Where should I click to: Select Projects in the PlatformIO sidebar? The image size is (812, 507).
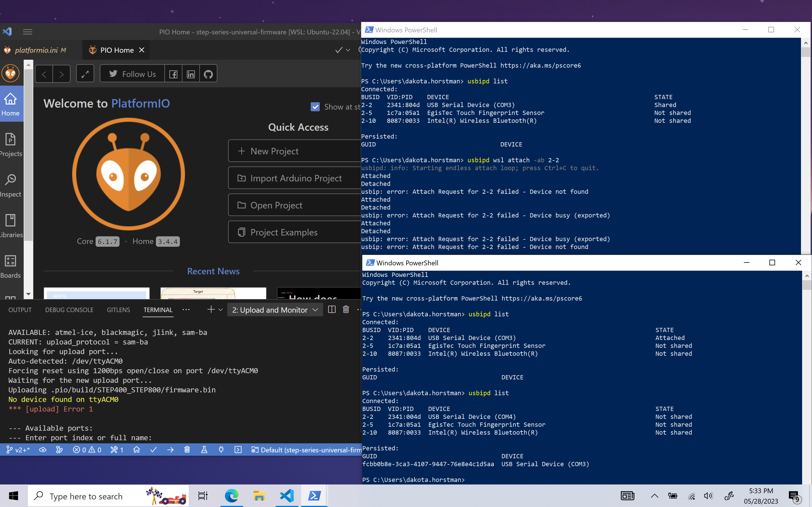pos(11,145)
